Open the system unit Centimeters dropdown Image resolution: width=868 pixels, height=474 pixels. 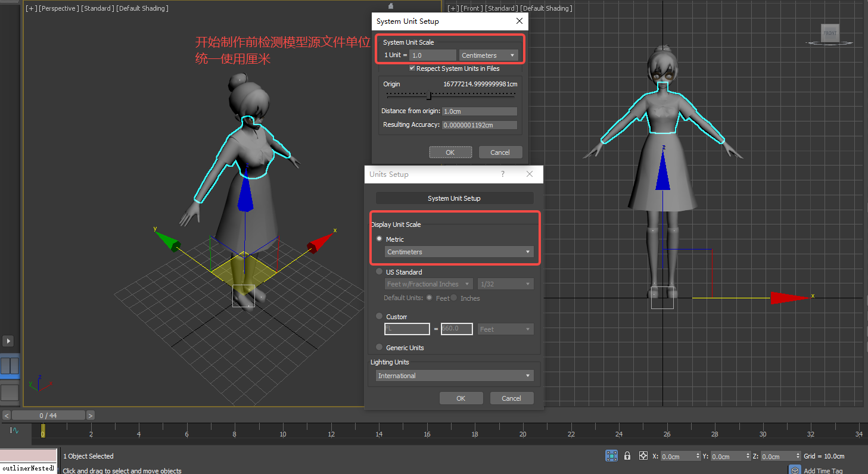click(489, 55)
